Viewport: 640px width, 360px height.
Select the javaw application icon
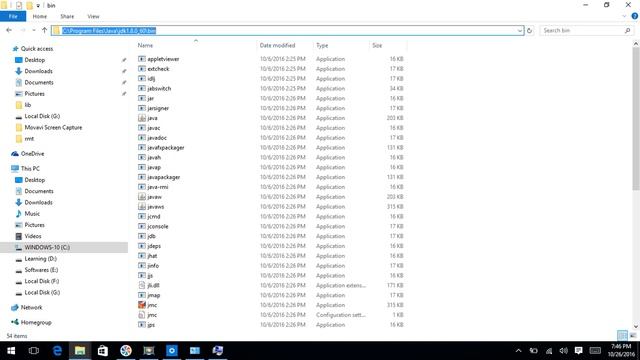click(142, 197)
